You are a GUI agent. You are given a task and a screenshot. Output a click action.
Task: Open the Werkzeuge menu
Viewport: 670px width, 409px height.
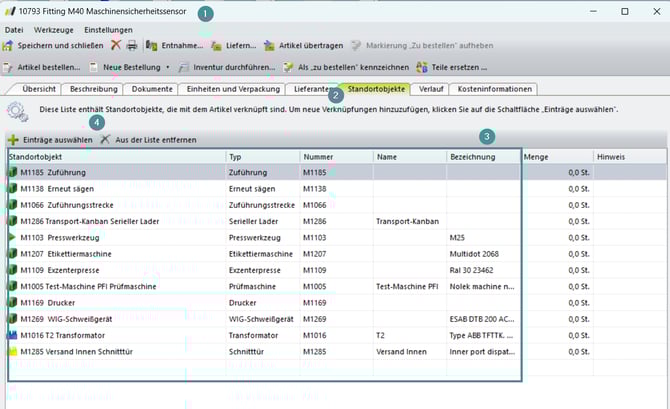[54, 30]
